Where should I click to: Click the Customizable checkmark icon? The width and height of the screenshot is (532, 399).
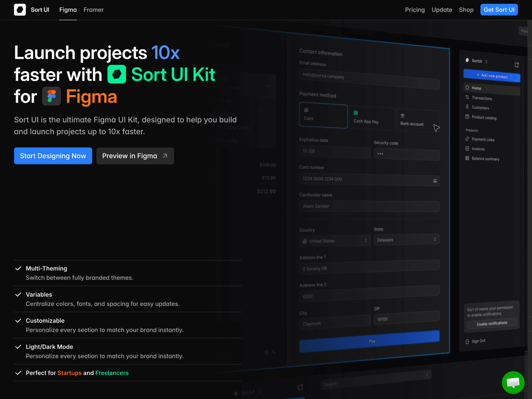click(18, 321)
